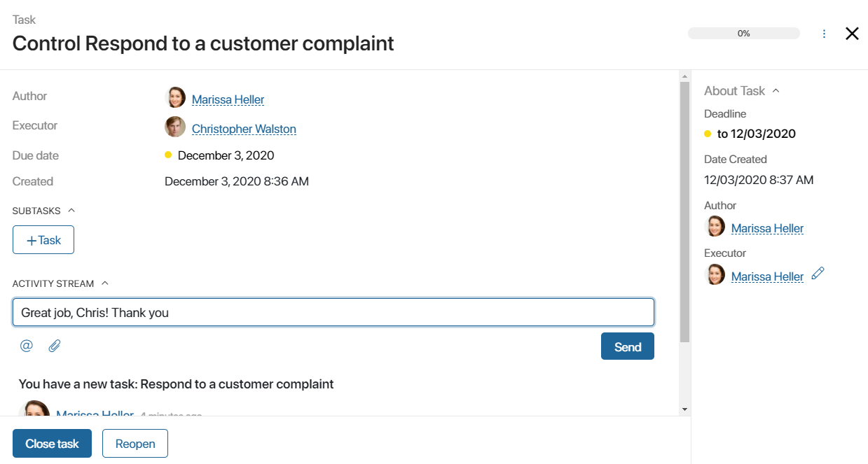The image size is (868, 464).
Task: Edit executor with the pencil icon
Action: coord(818,274)
